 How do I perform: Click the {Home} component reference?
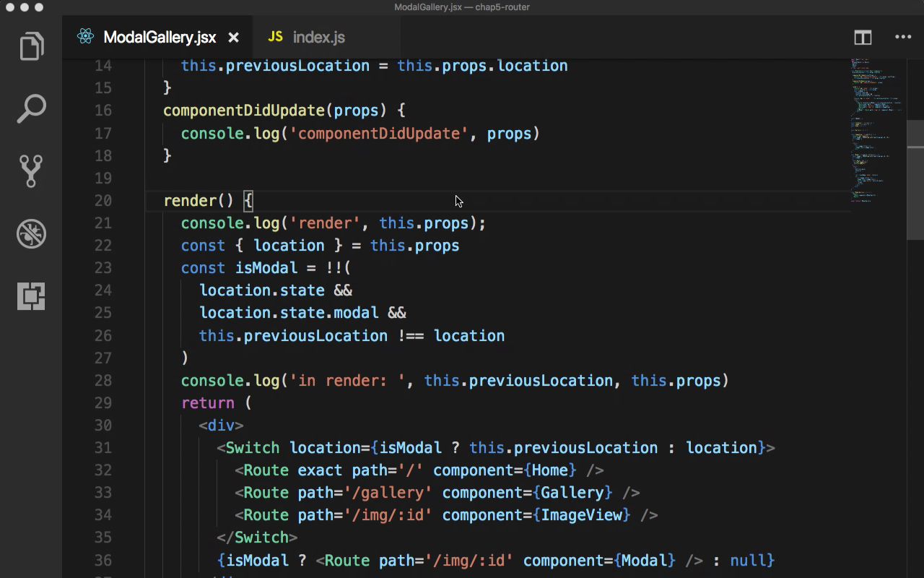point(550,470)
